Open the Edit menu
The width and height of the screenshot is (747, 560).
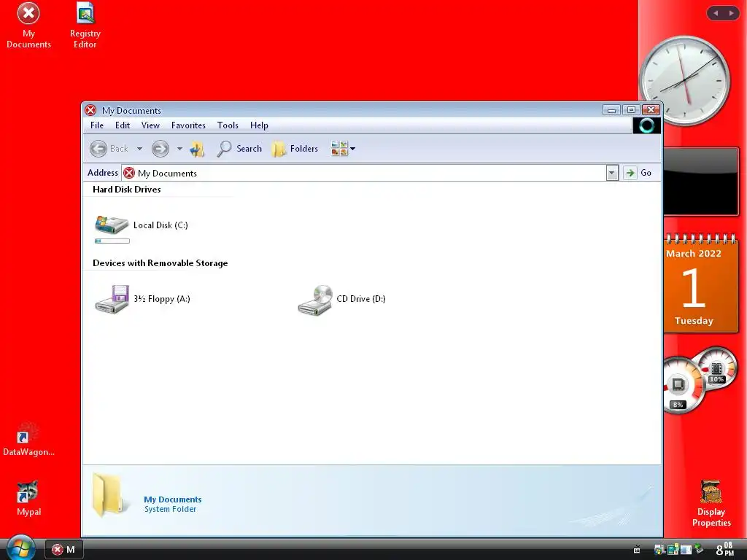click(123, 125)
